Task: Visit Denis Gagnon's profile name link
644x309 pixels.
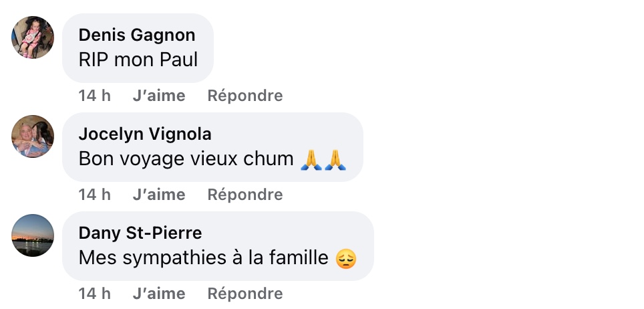Action: coord(137,35)
